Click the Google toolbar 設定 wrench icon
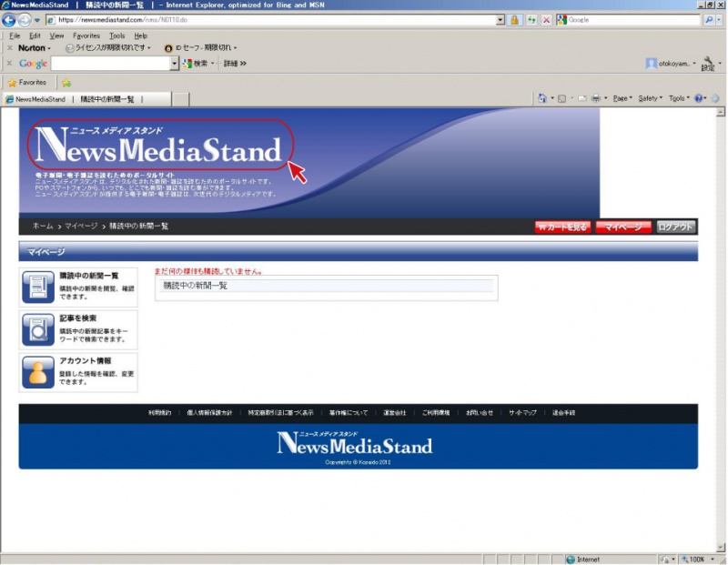Screen dimensions: 728x565 [x=708, y=64]
